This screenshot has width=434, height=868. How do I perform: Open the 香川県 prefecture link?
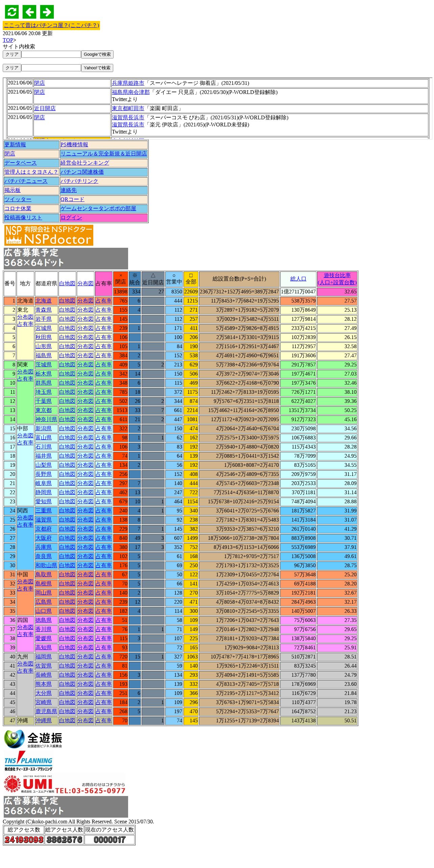tap(44, 629)
